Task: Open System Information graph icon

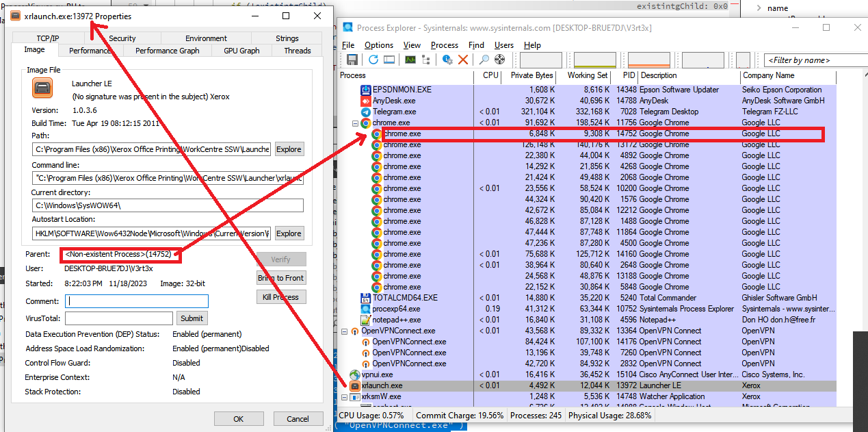Action: click(x=411, y=60)
